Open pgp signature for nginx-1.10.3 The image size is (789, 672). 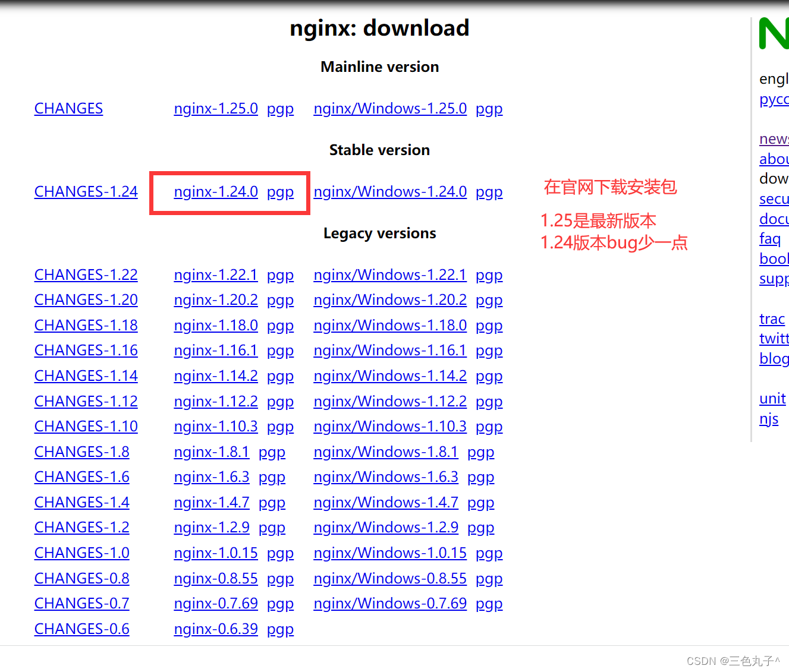pyautogui.click(x=280, y=427)
